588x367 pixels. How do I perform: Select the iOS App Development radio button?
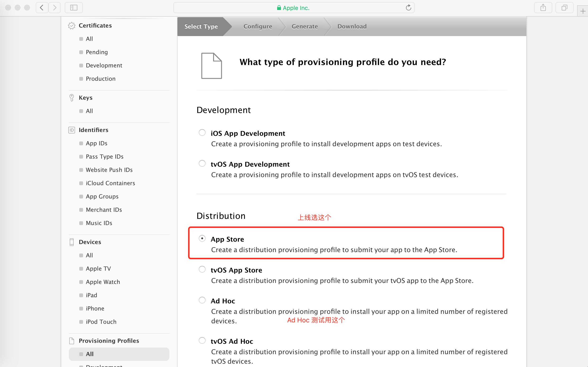coord(202,132)
